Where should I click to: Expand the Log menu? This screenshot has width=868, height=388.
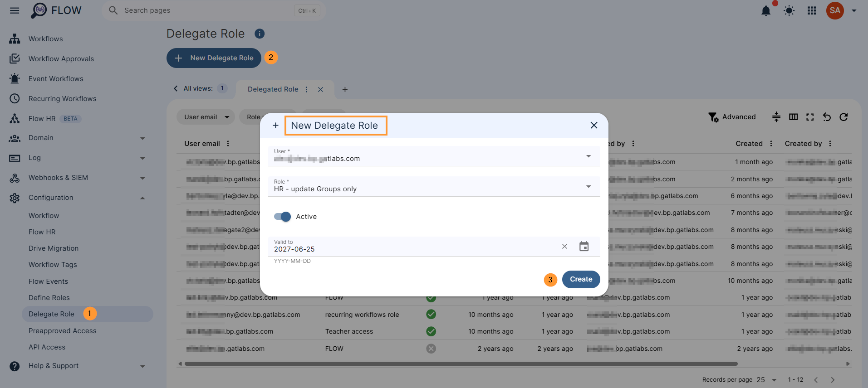(142, 158)
